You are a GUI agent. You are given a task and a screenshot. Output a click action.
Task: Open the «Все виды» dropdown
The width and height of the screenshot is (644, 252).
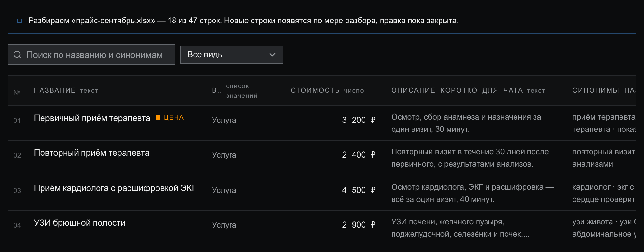pos(232,55)
